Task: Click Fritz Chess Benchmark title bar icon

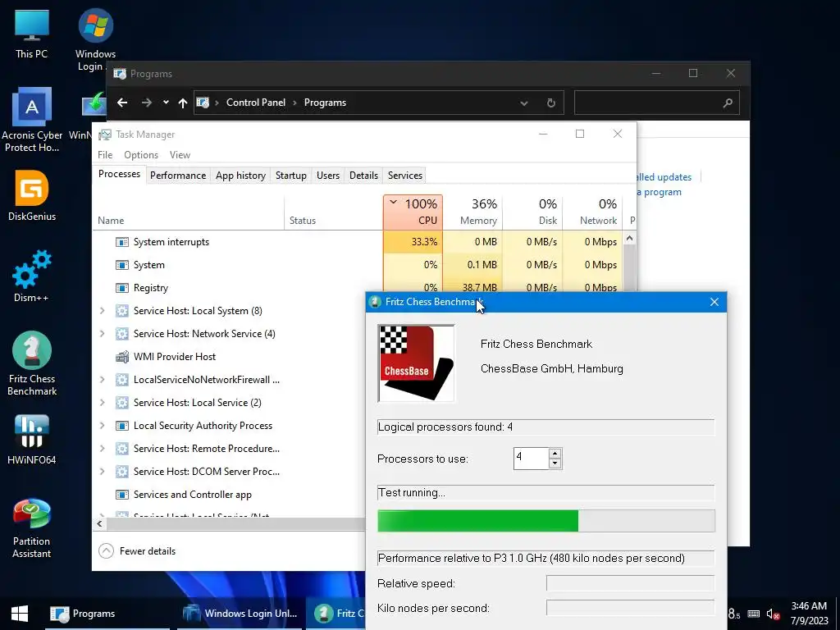Action: [375, 302]
